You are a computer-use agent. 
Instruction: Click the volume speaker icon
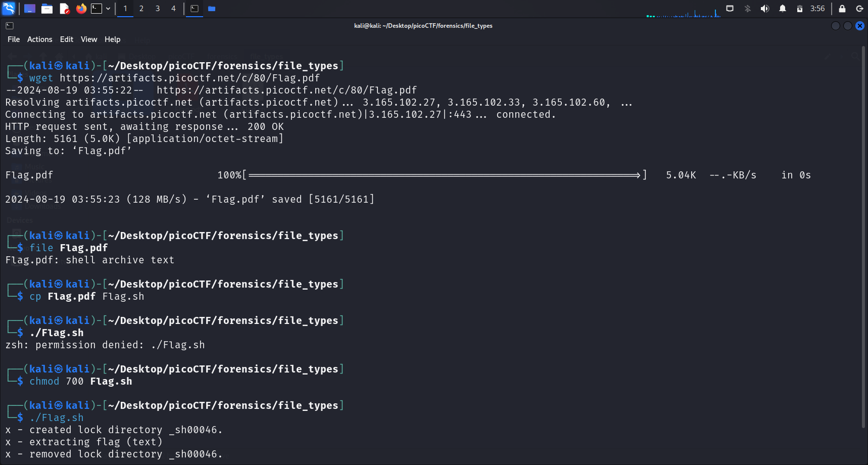coord(765,9)
